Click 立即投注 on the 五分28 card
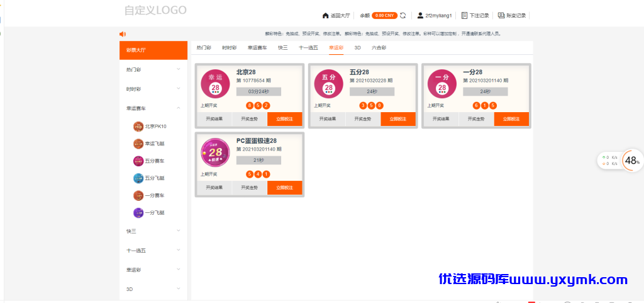 tap(398, 119)
